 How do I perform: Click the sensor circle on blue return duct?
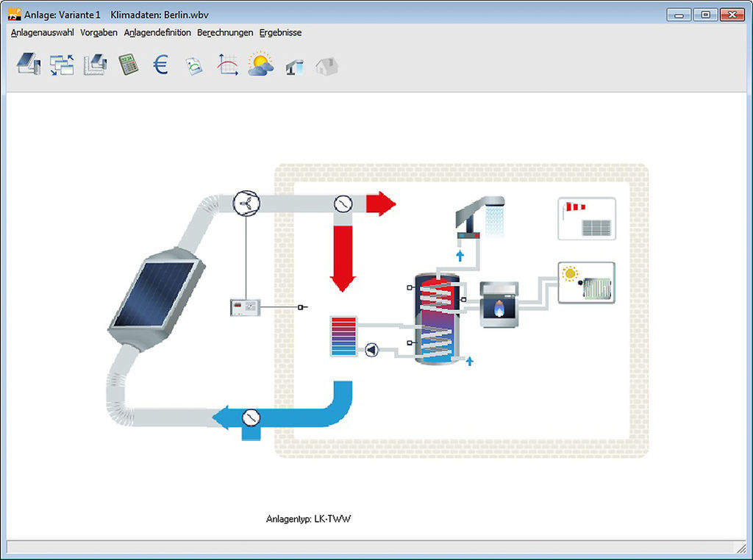[251, 417]
